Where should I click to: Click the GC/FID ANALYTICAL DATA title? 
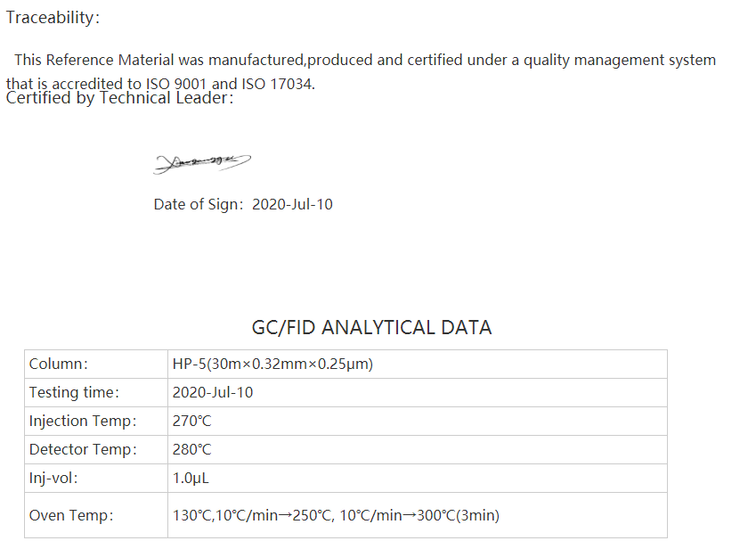[x=371, y=328]
